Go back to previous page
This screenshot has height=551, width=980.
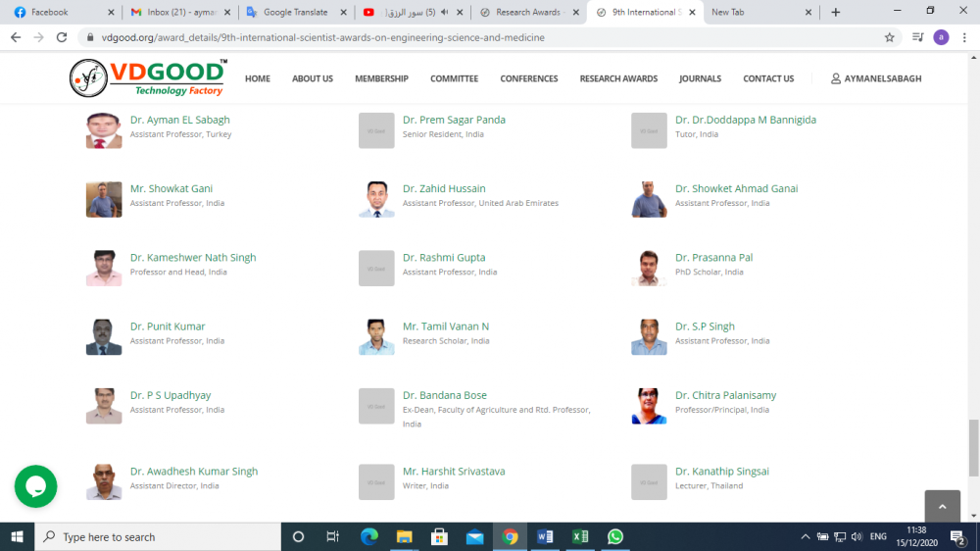click(x=16, y=37)
